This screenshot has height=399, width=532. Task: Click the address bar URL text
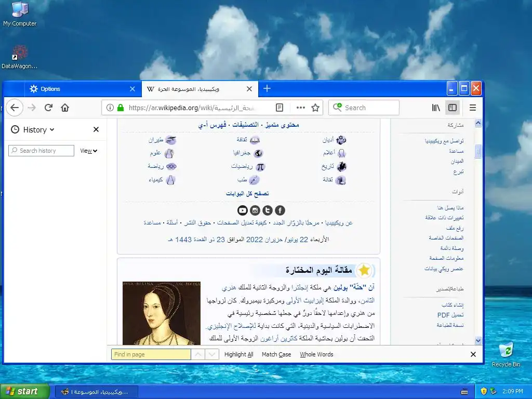pos(192,108)
